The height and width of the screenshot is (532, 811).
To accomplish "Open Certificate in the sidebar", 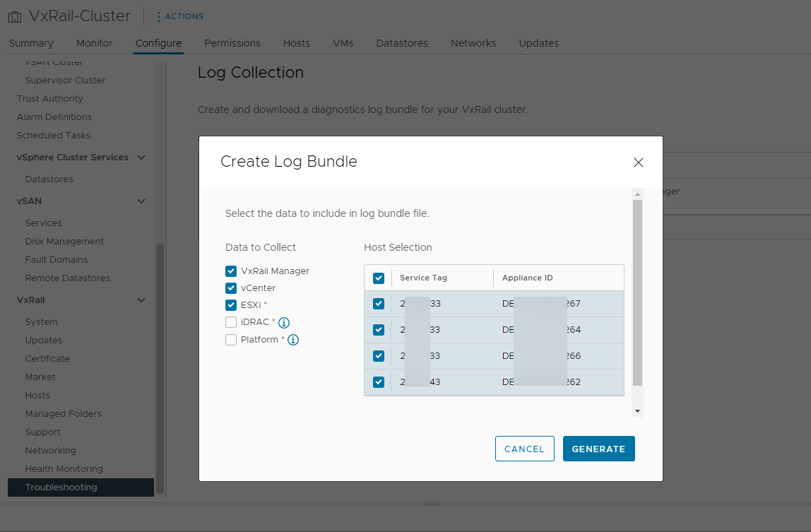I will click(47, 359).
